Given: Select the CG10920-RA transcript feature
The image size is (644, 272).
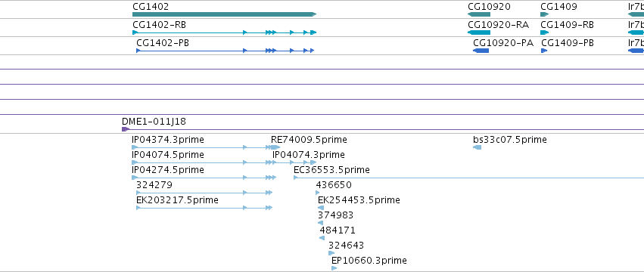Looking at the screenshot, I should pos(479,32).
